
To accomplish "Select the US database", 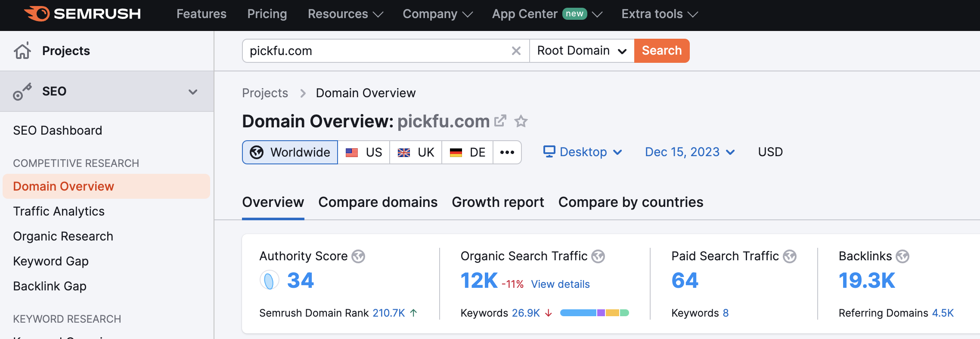I will pyautogui.click(x=364, y=152).
